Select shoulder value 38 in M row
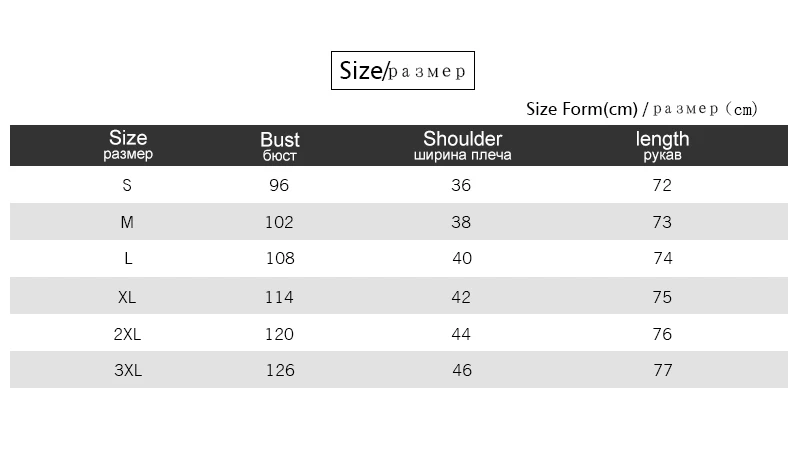 point(461,222)
